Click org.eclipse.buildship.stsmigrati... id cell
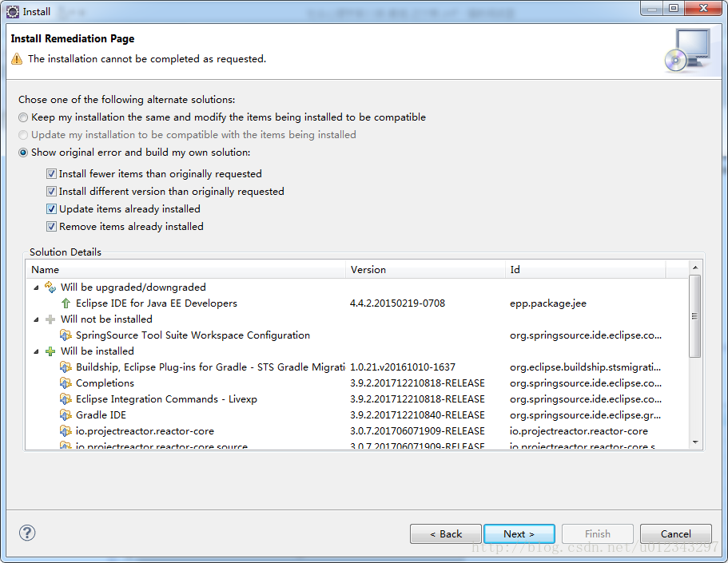The height and width of the screenshot is (563, 728). pos(585,367)
